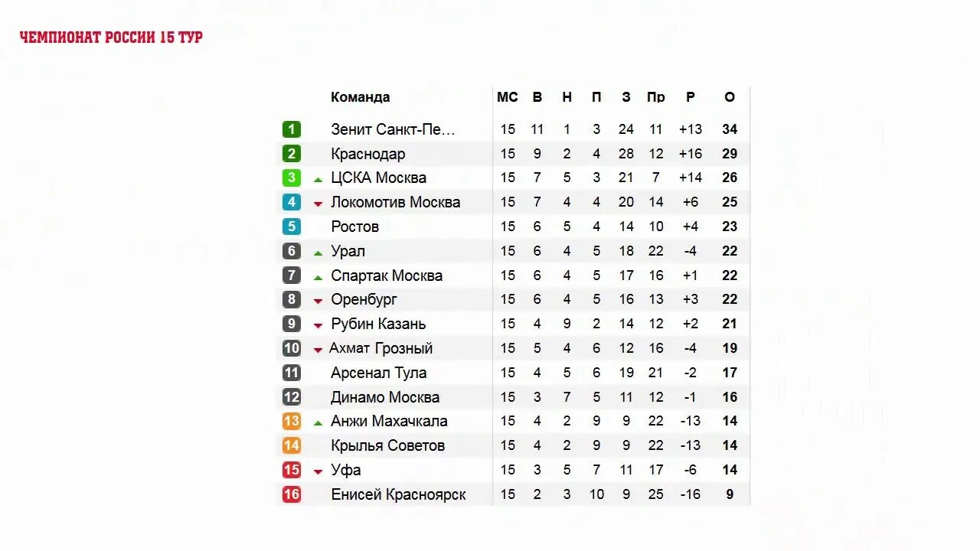Click the red down arrow beside Уфа
The width and height of the screenshot is (980, 551).
[318, 472]
